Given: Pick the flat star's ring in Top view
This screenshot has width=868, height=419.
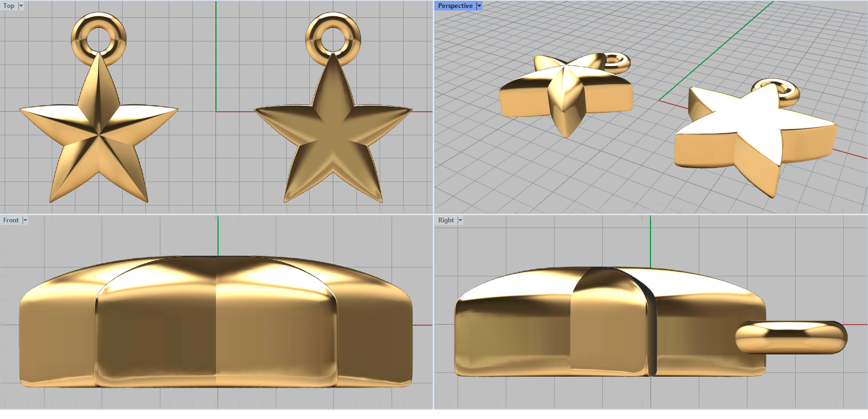Looking at the screenshot, I should (333, 23).
